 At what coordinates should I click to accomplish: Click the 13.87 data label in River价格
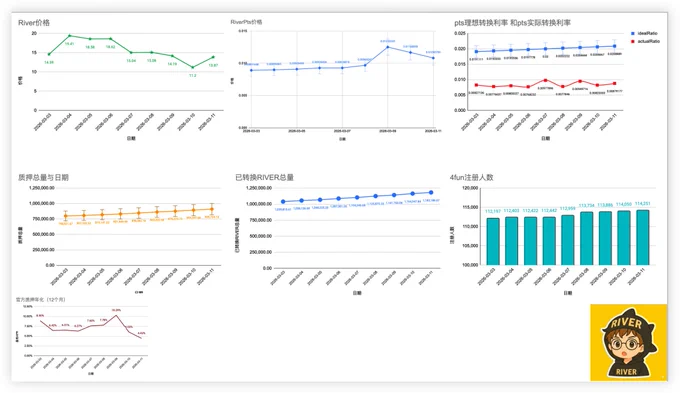pyautogui.click(x=213, y=65)
